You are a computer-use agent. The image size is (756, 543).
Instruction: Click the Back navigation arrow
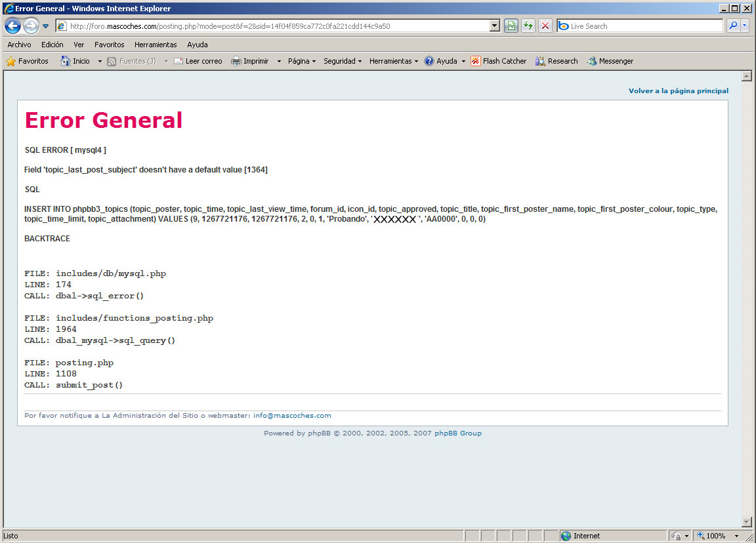[x=13, y=26]
